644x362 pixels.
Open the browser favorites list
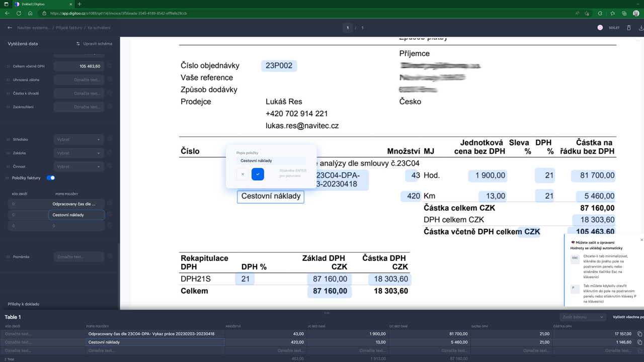tap(612, 14)
